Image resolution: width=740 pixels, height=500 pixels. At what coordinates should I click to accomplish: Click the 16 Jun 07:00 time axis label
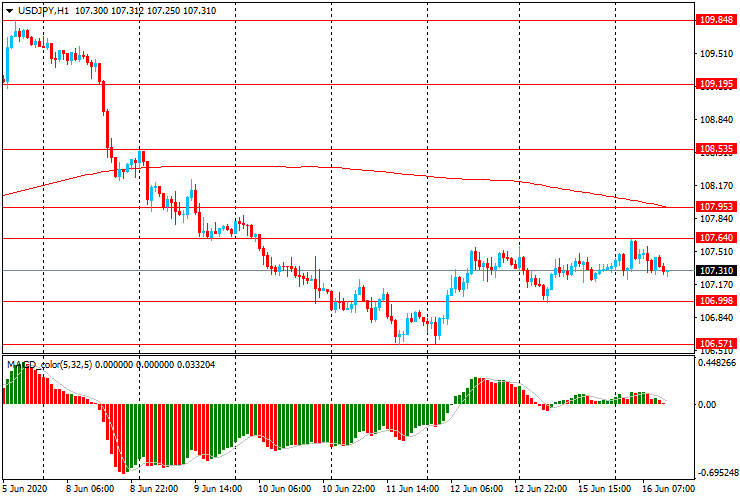click(668, 489)
